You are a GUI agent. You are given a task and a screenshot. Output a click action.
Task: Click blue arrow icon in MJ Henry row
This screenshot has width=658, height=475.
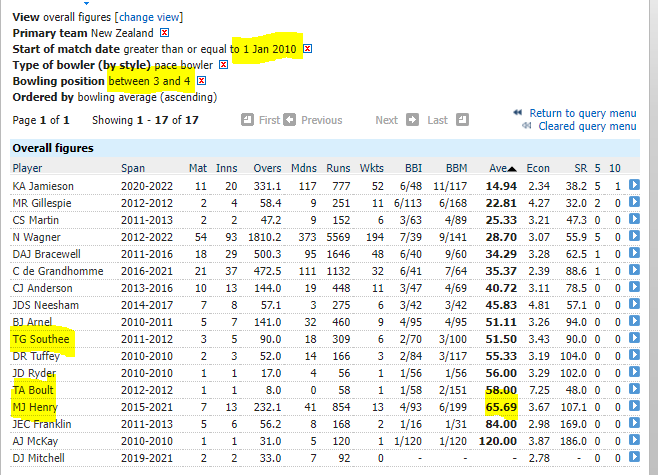[x=634, y=407]
